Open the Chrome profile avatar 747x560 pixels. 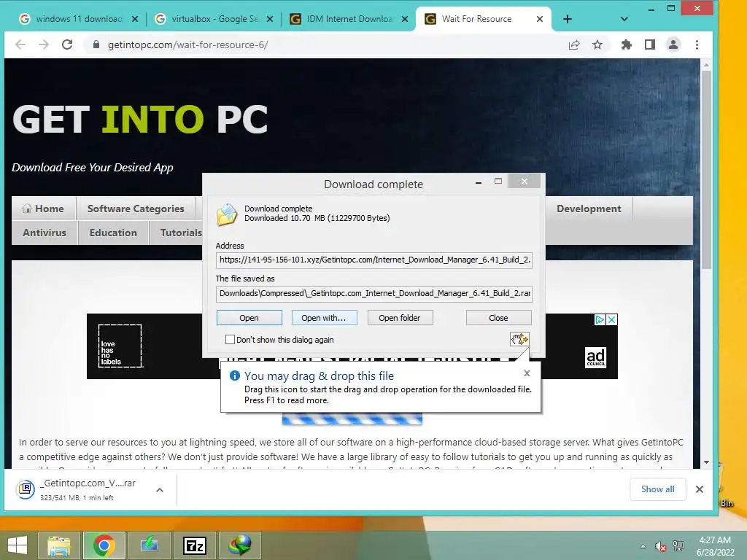click(x=673, y=44)
